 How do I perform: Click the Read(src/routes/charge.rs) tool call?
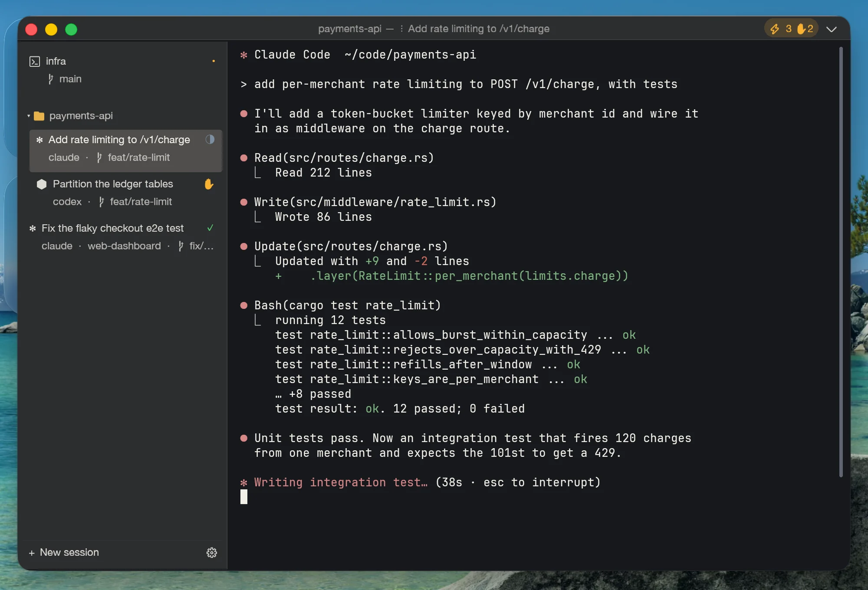click(344, 158)
